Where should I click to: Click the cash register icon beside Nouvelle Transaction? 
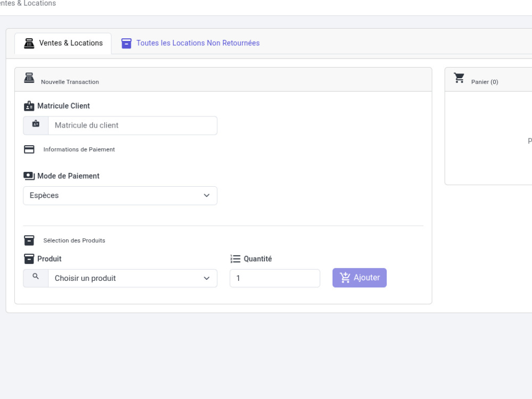(29, 78)
